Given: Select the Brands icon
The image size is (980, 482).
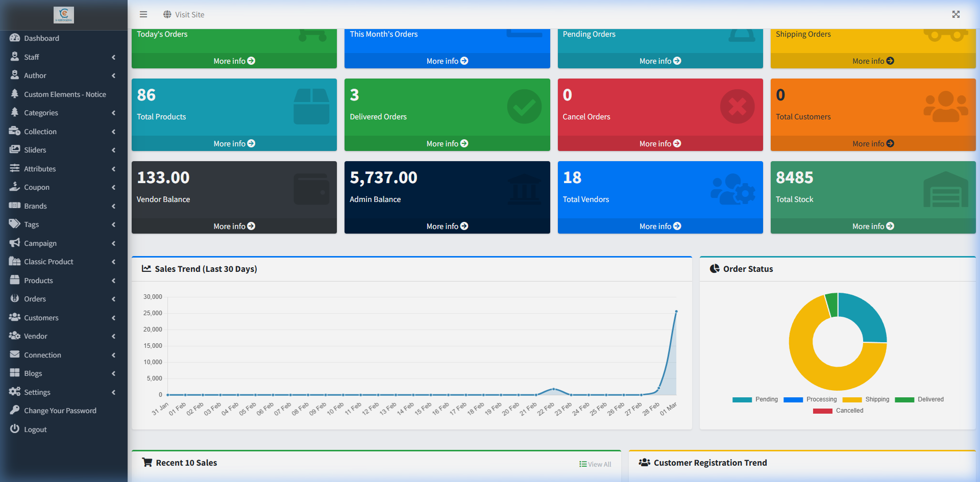Looking at the screenshot, I should click(x=15, y=206).
